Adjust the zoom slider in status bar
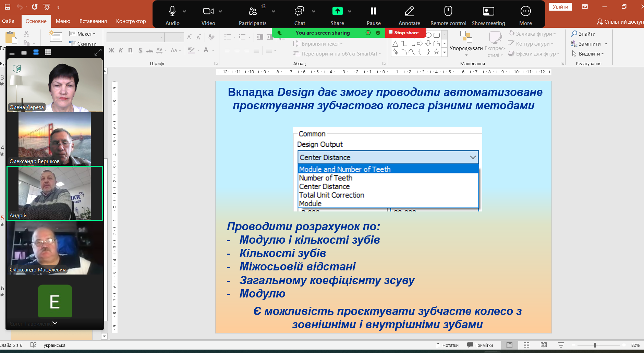This screenshot has width=644, height=353. click(595, 345)
